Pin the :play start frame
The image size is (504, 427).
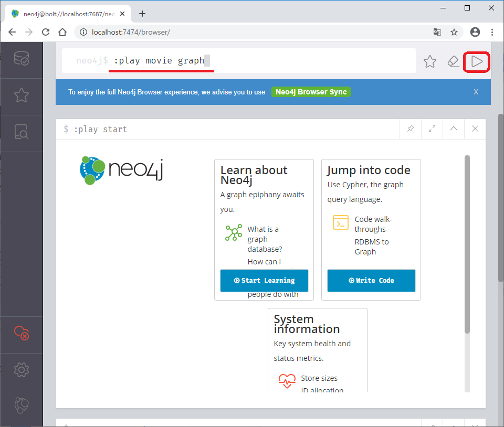coord(411,129)
